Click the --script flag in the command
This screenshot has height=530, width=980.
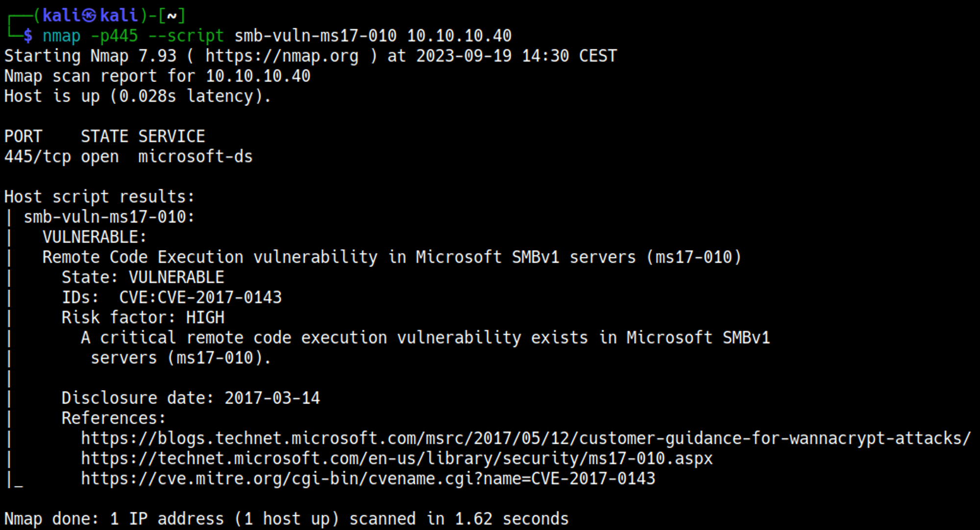[x=186, y=36]
